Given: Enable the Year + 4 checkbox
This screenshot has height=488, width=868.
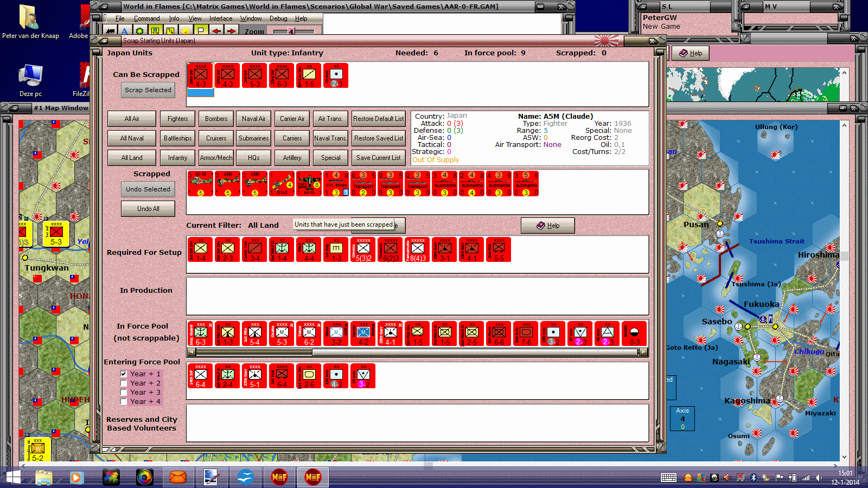Looking at the screenshot, I should (x=124, y=401).
